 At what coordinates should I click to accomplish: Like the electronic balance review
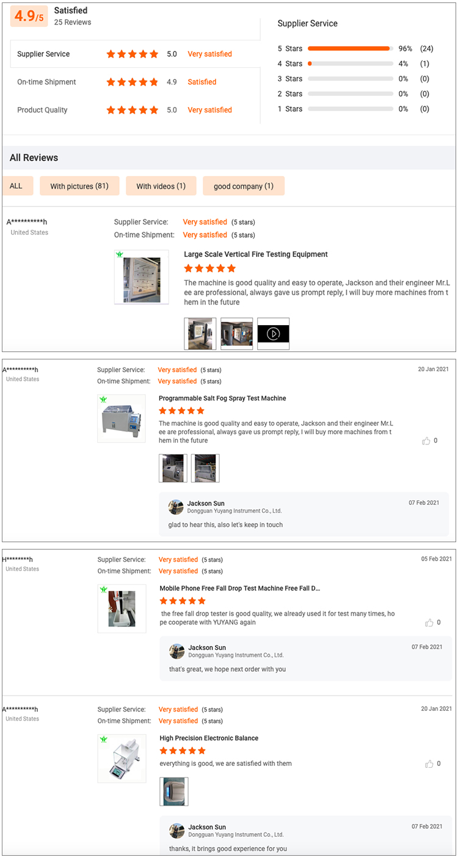pos(431,763)
